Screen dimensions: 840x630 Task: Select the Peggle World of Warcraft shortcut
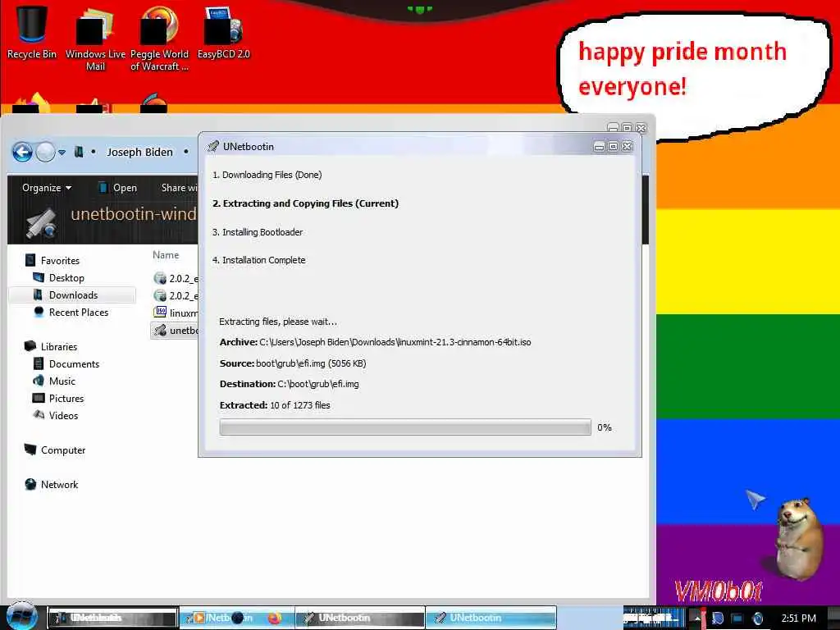[159, 39]
